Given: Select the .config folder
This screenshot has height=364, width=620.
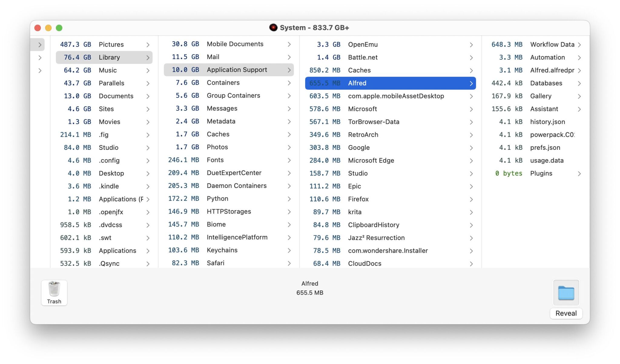Looking at the screenshot, I should tap(104, 161).
